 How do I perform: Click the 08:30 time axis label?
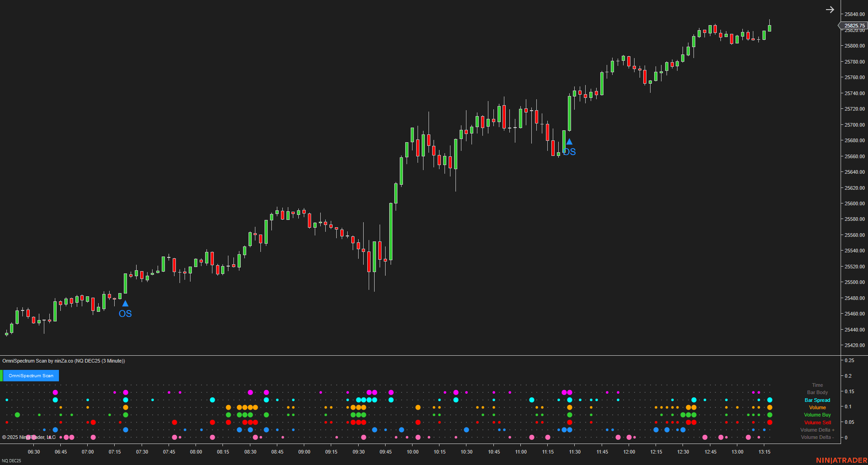tap(250, 452)
